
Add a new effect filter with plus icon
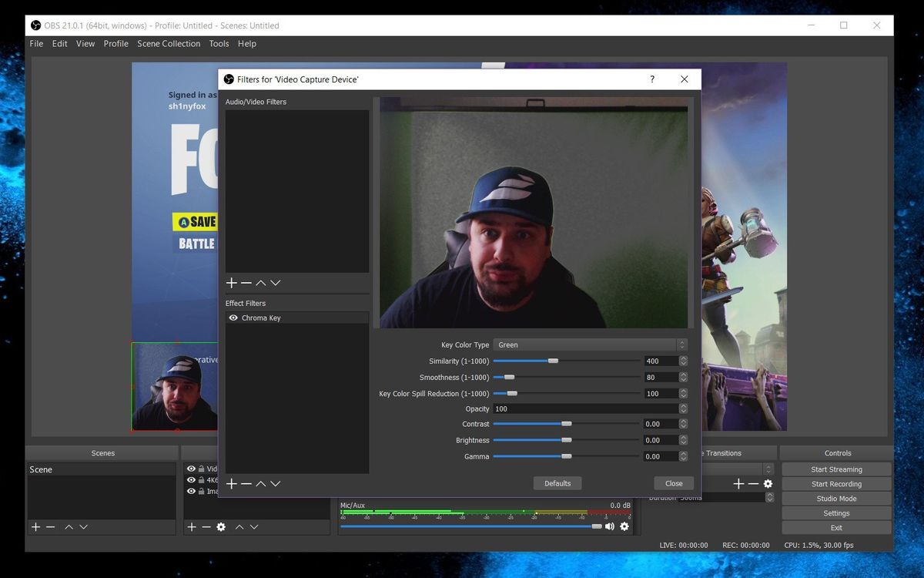click(232, 483)
